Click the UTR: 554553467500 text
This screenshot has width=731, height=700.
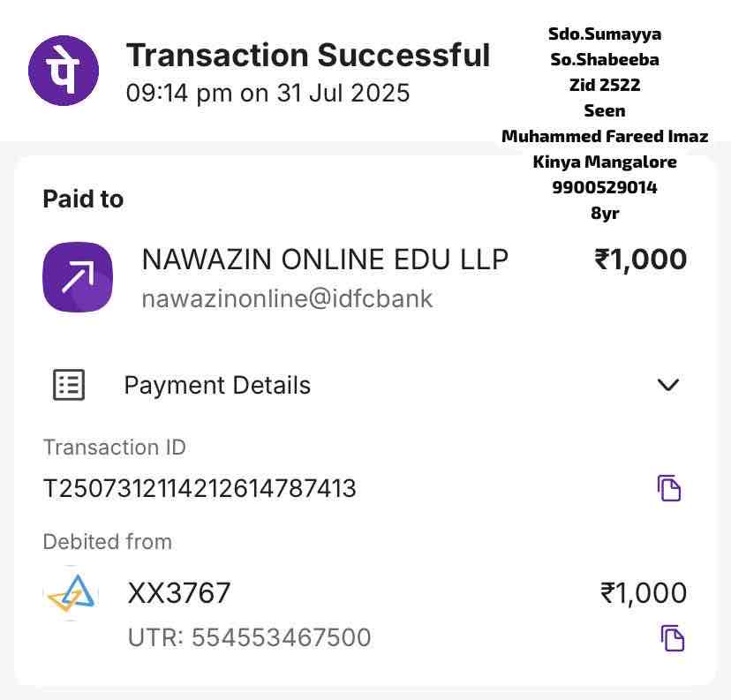pos(249,637)
